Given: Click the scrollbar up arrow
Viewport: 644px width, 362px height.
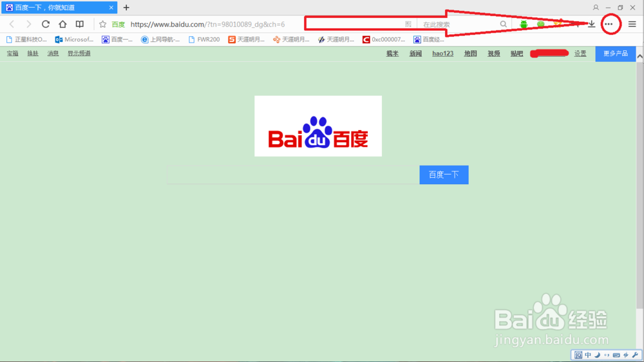Looking at the screenshot, I should point(640,57).
